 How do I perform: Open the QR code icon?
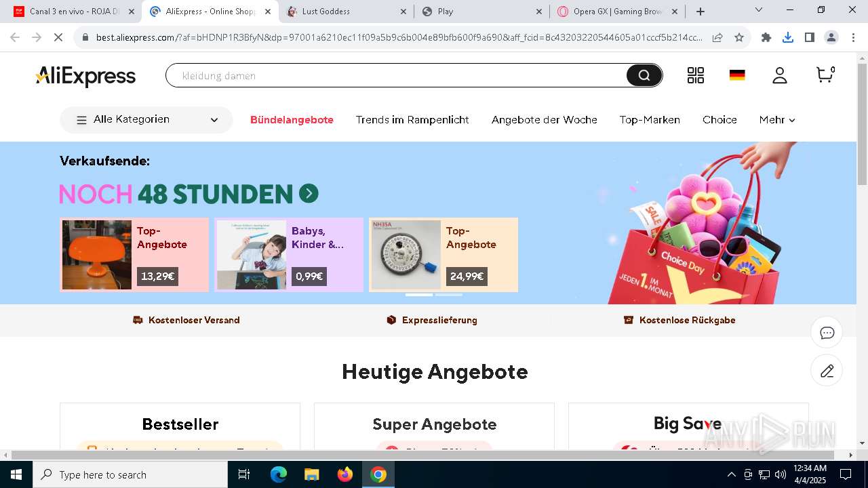pyautogui.click(x=696, y=75)
